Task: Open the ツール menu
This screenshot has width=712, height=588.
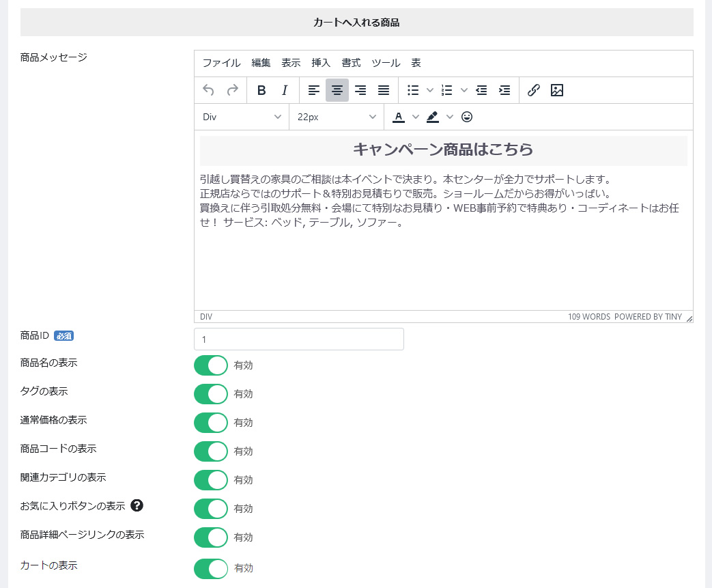Action: (386, 63)
